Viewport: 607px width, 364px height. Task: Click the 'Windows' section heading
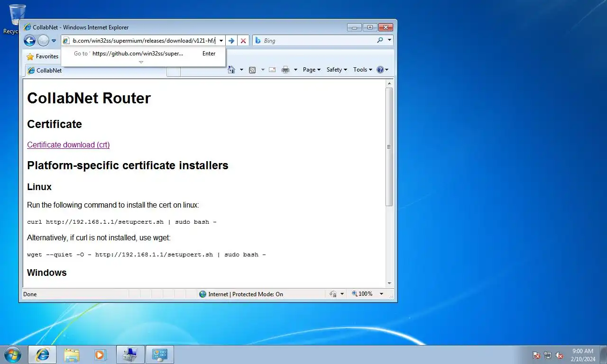pyautogui.click(x=47, y=273)
